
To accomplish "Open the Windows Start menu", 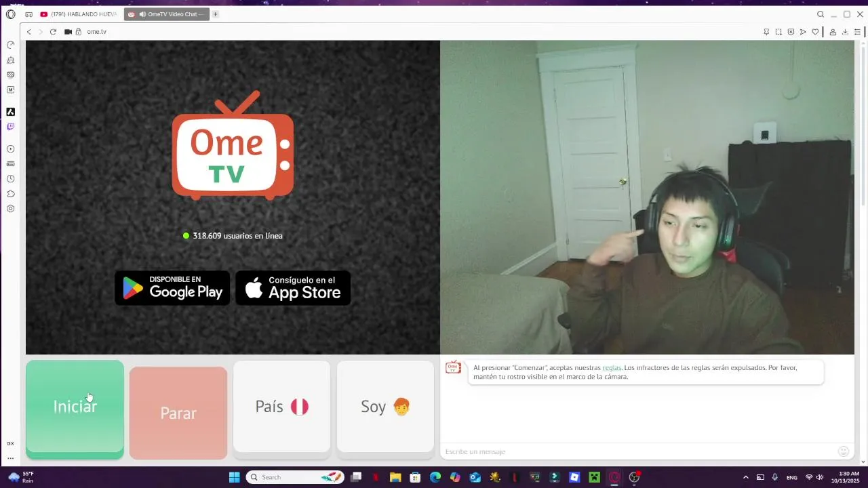I will [234, 477].
